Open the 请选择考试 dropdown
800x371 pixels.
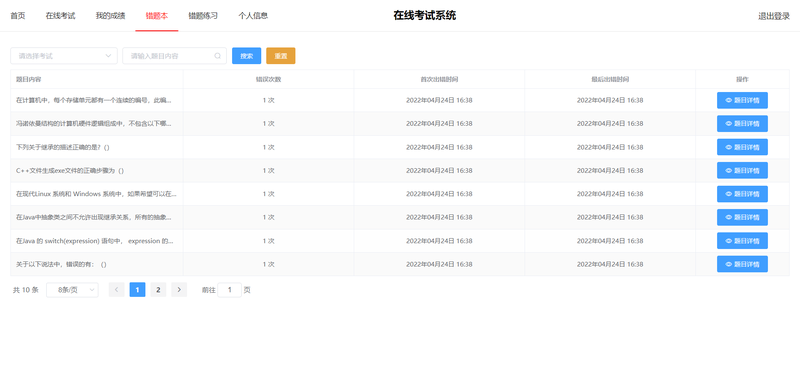pyautogui.click(x=64, y=56)
